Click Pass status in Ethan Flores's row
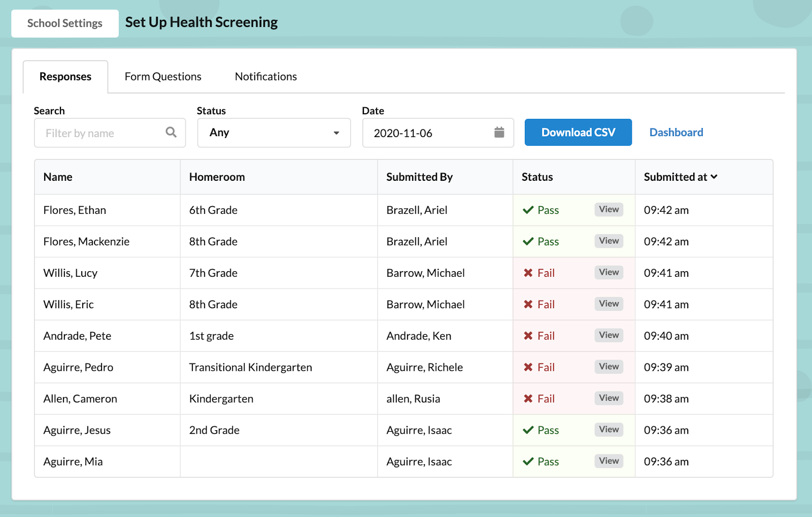The image size is (812, 517). (541, 210)
